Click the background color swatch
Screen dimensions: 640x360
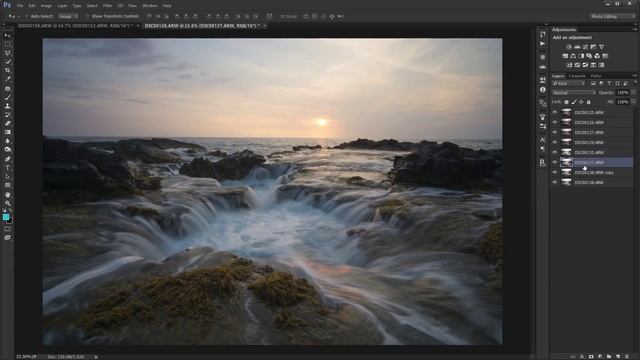pyautogui.click(x=10, y=221)
